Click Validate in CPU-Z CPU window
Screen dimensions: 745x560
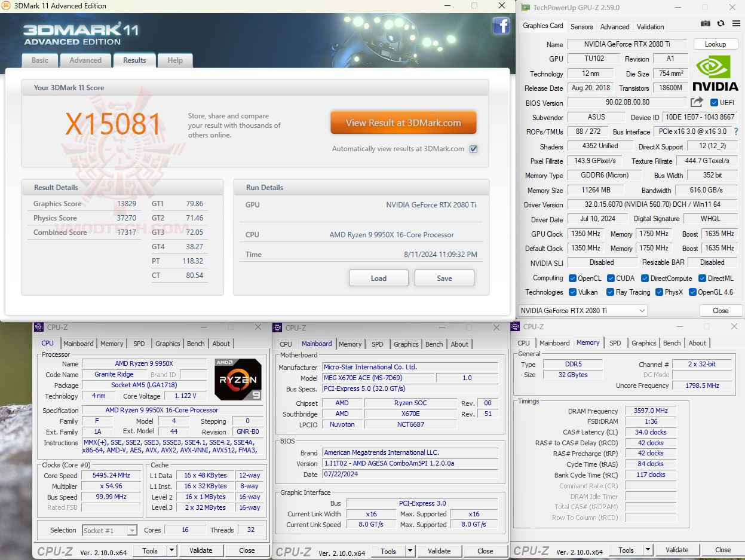coord(201,550)
